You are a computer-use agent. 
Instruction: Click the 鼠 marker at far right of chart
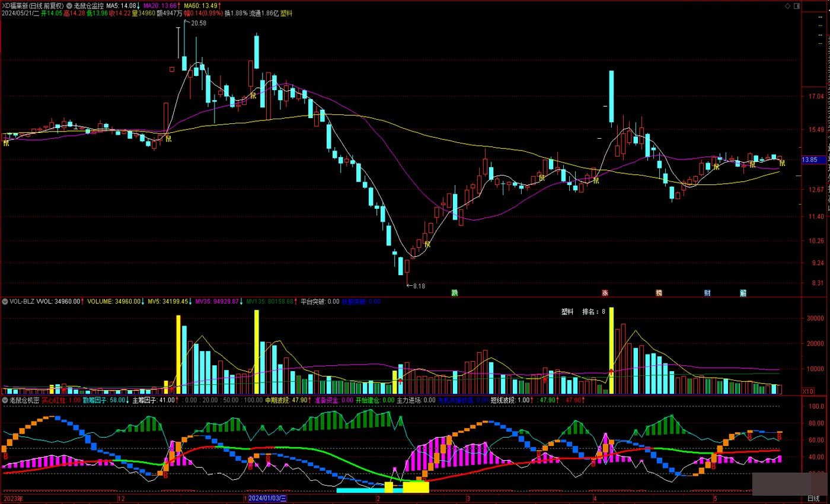tap(782, 163)
